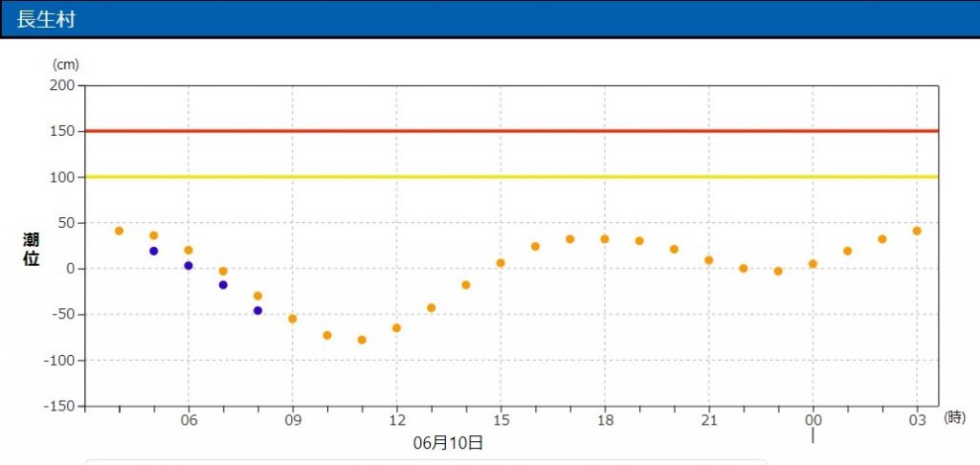The image size is (980, 465).
Task: Select the blue observed point at 08 hour
Action: [x=258, y=311]
